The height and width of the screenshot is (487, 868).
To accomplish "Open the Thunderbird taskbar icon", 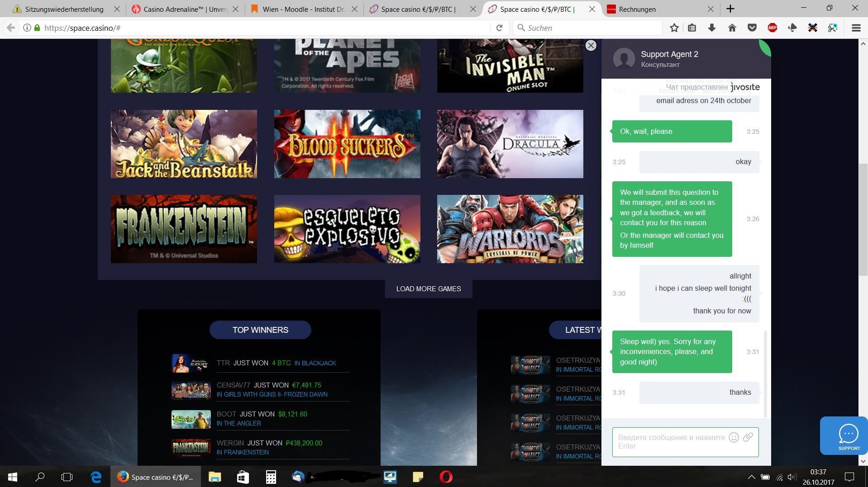I will click(x=298, y=477).
